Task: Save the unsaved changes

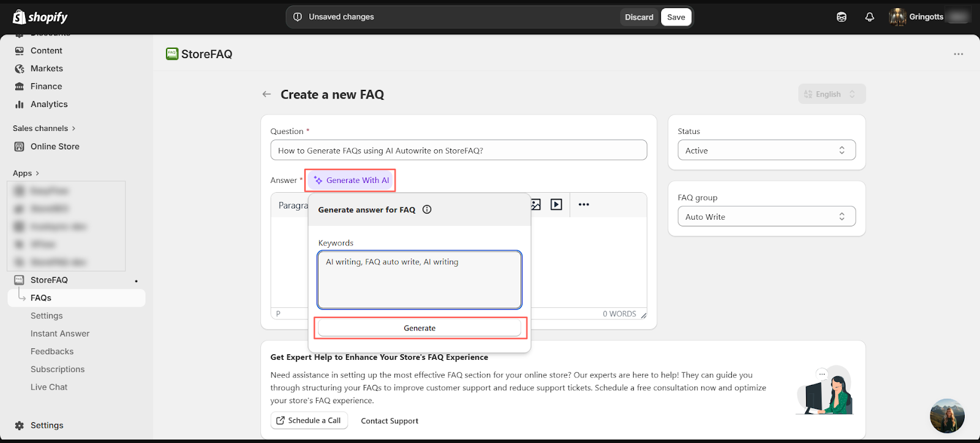Action: [676, 17]
